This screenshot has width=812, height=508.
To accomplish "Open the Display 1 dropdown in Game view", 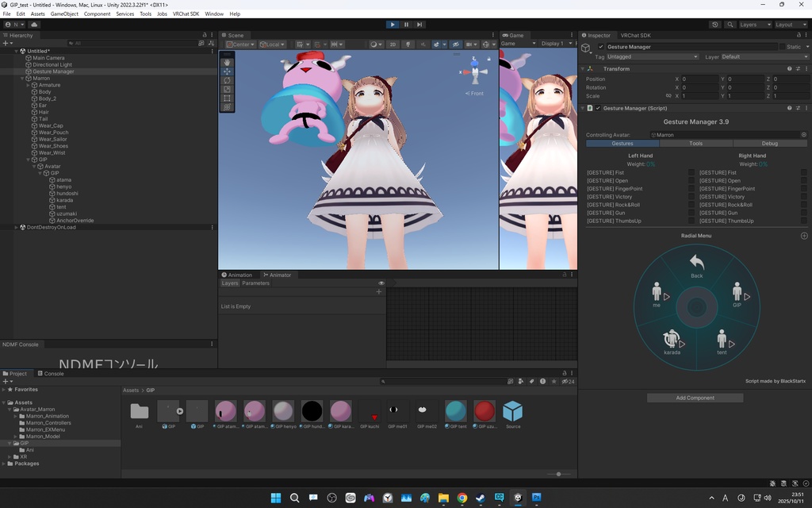I will tap(555, 43).
